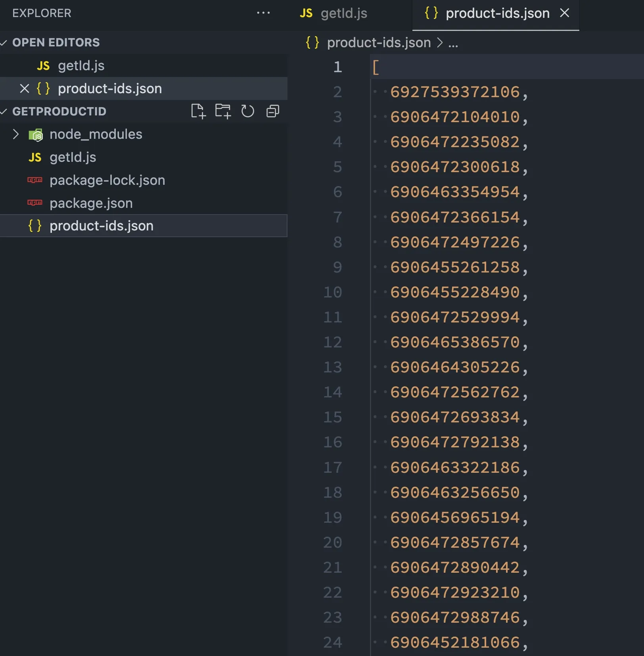The height and width of the screenshot is (656, 644).
Task: Click breadcrumb ellipsis after product-ids.json
Action: (x=453, y=43)
